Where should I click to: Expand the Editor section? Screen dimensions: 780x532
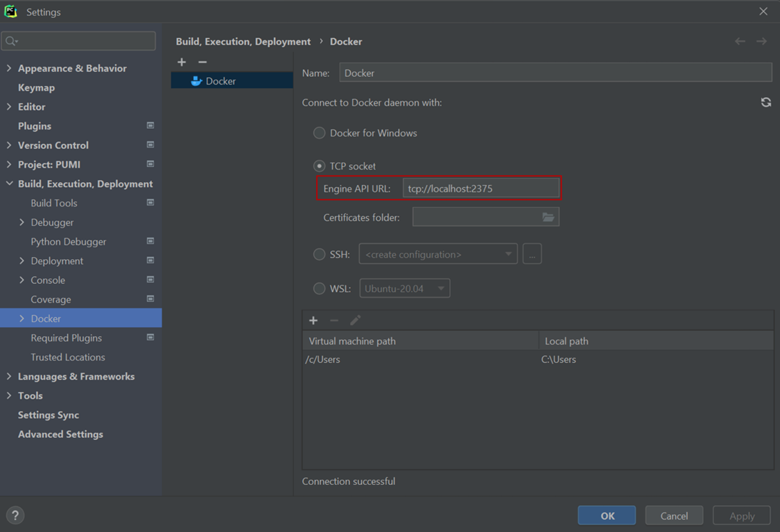pyautogui.click(x=9, y=107)
